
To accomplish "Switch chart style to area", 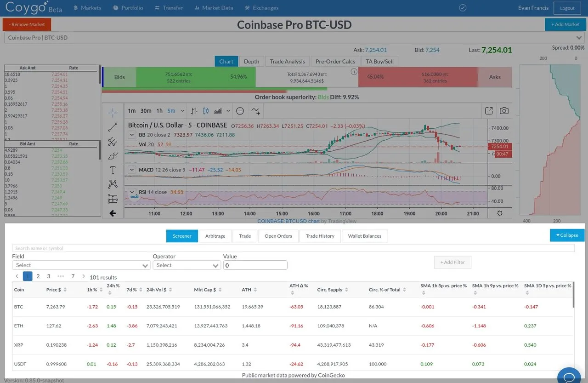I will pyautogui.click(x=218, y=111).
